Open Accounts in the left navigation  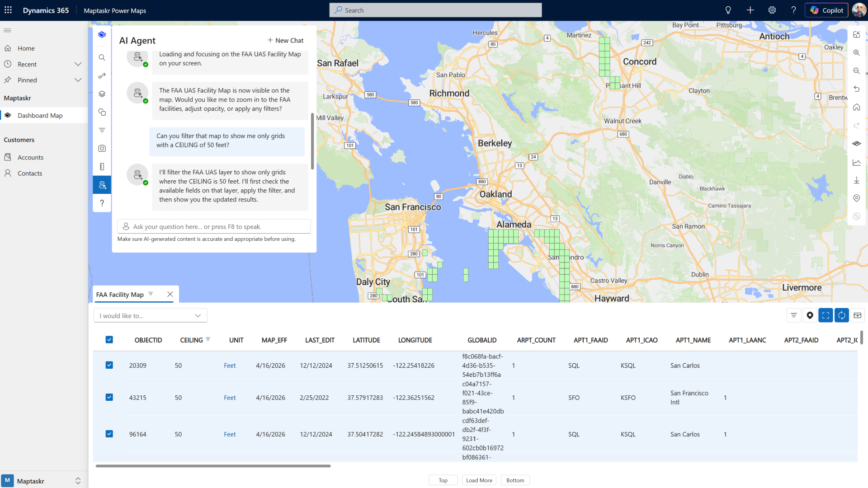coord(30,157)
